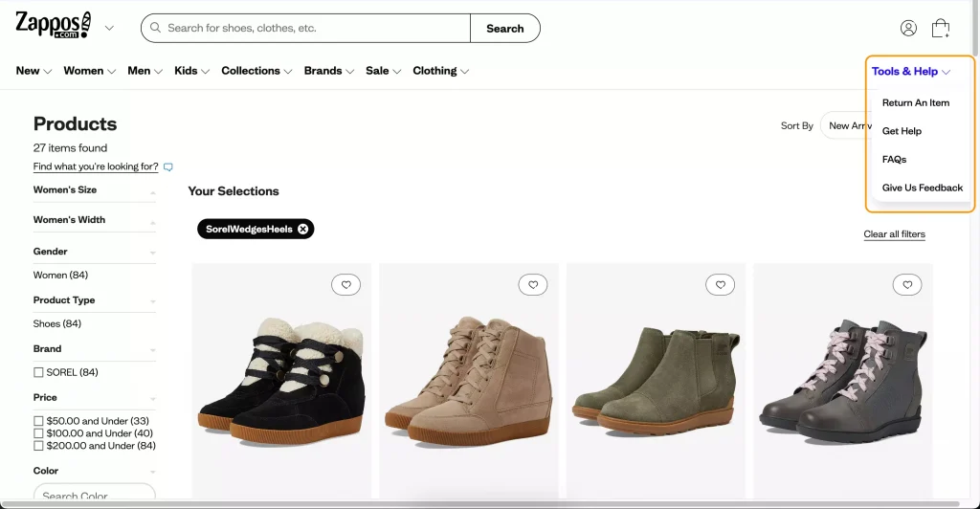The height and width of the screenshot is (509, 980).
Task: Click the Zappos.com logo
Action: (54, 26)
